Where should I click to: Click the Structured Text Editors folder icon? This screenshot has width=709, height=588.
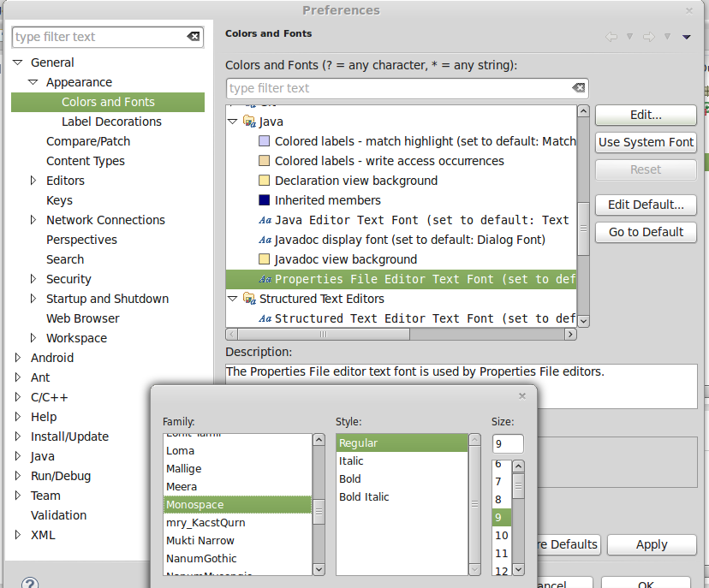click(x=249, y=299)
